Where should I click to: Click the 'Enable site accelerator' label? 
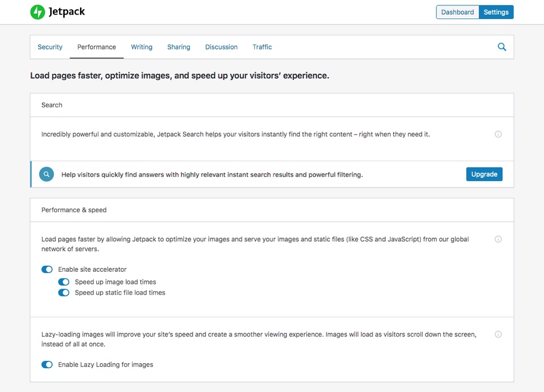92,269
